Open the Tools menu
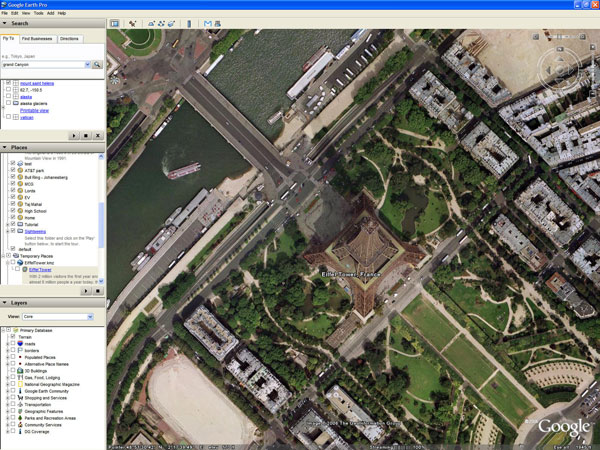 (x=39, y=13)
